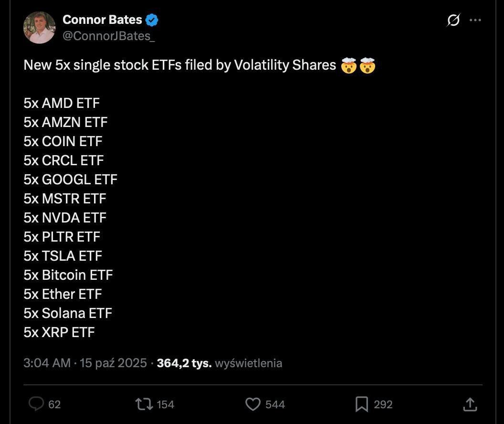Open the @ConnorJBates_ handle link
The height and width of the screenshot is (424, 504).
(108, 36)
